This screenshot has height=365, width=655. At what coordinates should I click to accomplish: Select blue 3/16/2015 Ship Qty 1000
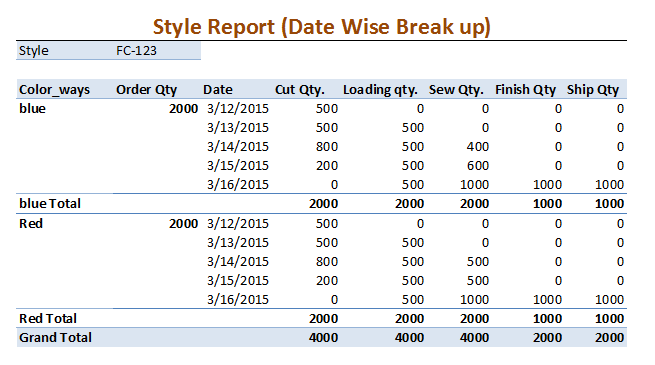pos(609,185)
